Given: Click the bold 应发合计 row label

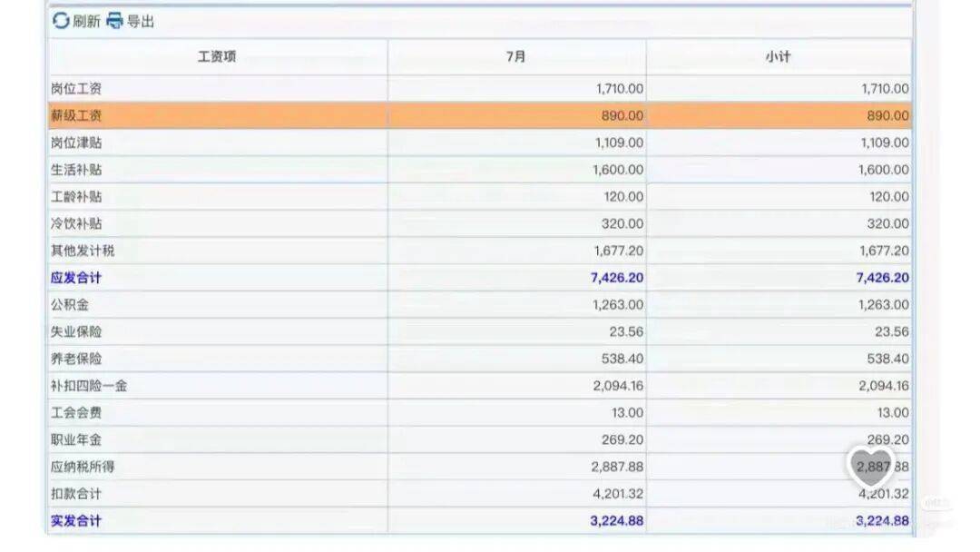Looking at the screenshot, I should coord(76,278).
